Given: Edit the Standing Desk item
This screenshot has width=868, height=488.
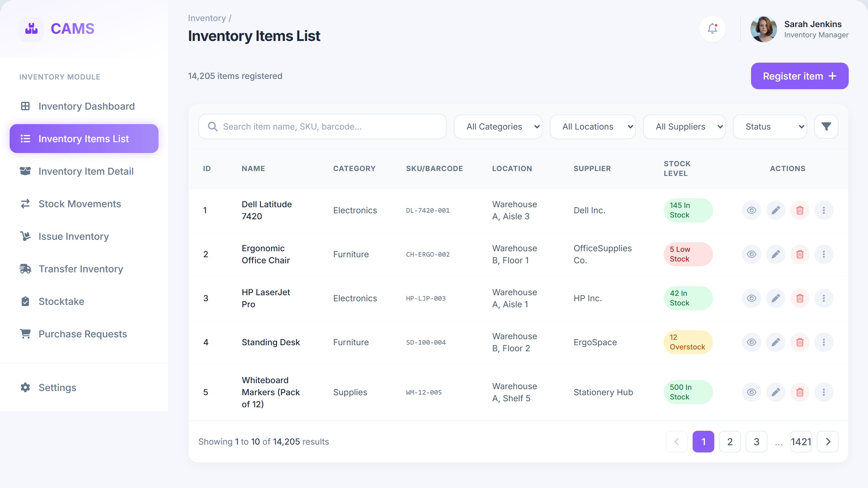Looking at the screenshot, I should tap(776, 342).
